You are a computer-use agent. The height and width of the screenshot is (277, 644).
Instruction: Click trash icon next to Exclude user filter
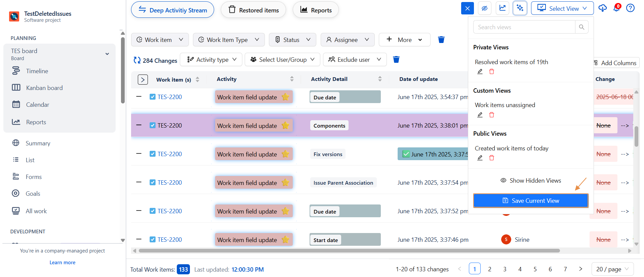[396, 59]
